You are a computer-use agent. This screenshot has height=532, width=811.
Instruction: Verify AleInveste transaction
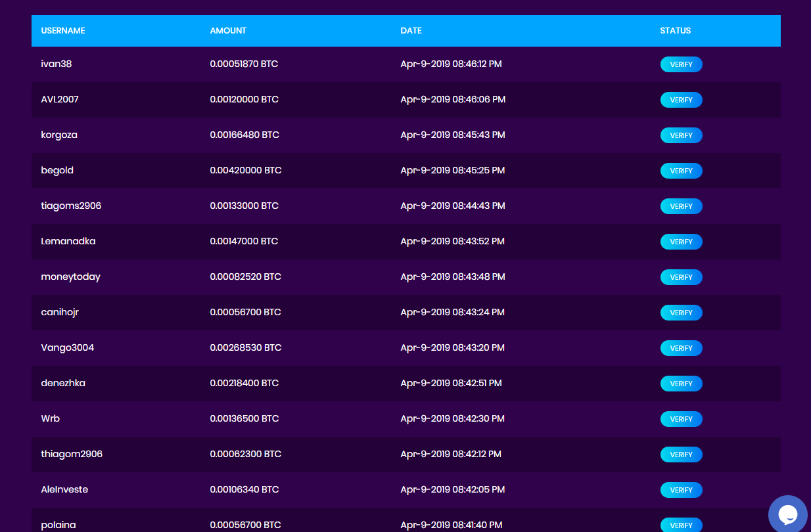pyautogui.click(x=681, y=490)
